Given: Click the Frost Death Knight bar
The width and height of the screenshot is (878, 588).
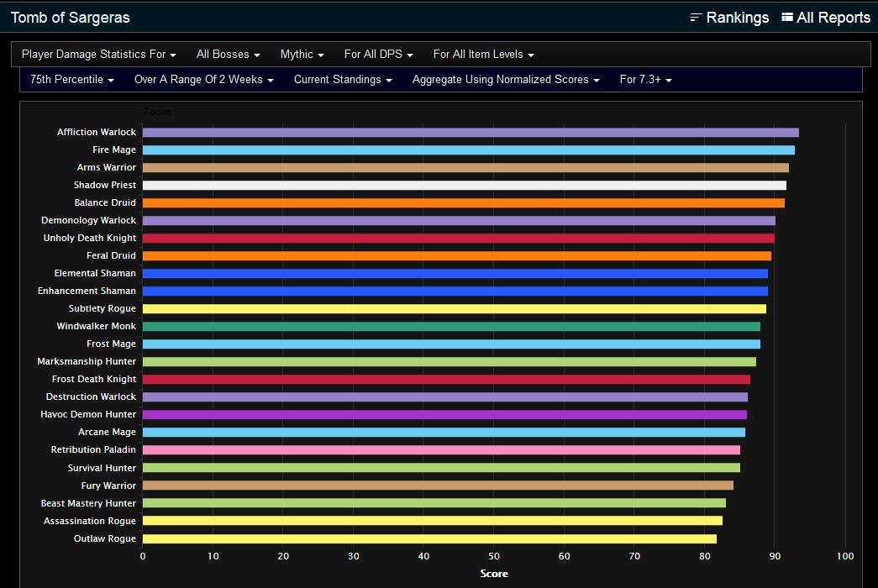Looking at the screenshot, I should [x=446, y=380].
